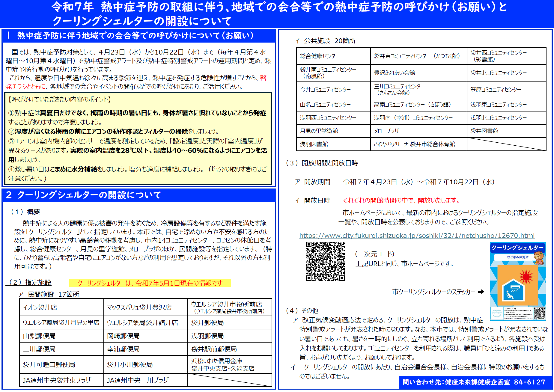The height and width of the screenshot is (392, 554).
Task: Click the yellow 令和7年5月1日現在の情報です notice
Action: pos(150,283)
